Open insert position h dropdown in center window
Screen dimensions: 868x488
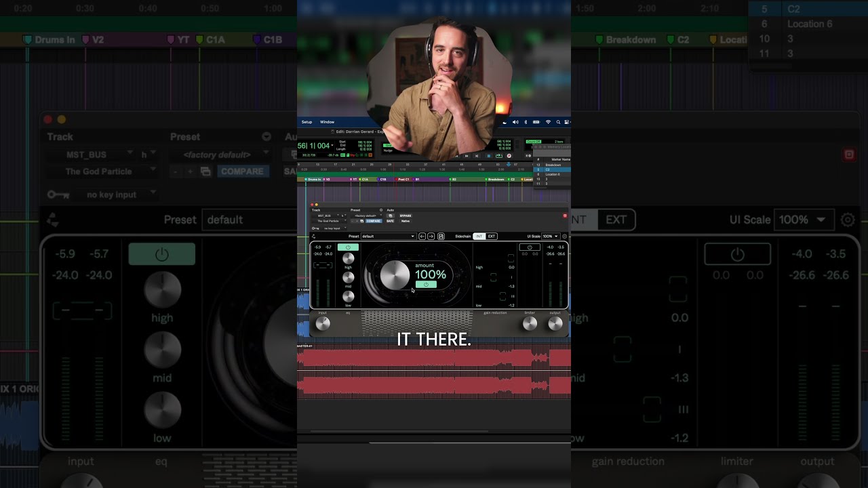click(x=343, y=216)
